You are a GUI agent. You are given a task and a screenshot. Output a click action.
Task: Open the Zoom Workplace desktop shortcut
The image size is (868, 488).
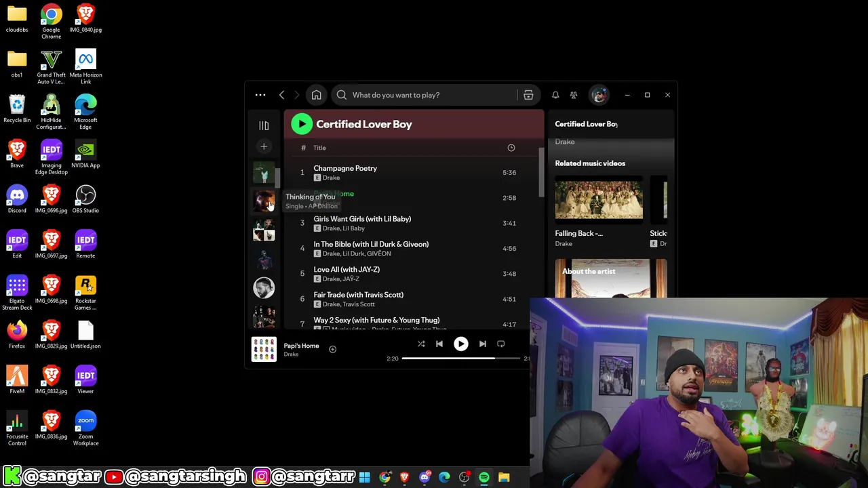click(85, 428)
